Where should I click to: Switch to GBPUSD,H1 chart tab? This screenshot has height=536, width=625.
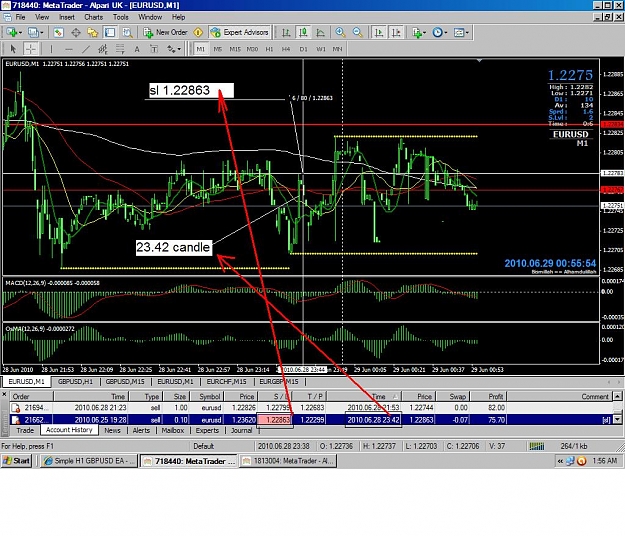point(75,382)
